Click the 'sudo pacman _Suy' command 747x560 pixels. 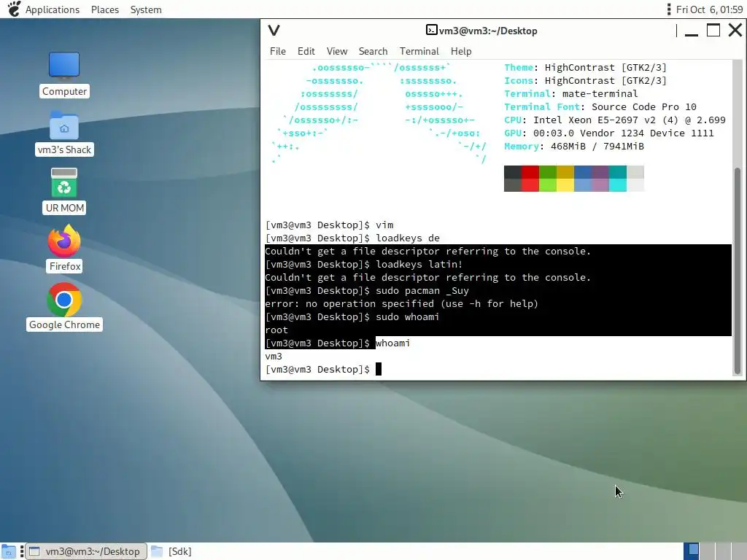click(x=422, y=290)
